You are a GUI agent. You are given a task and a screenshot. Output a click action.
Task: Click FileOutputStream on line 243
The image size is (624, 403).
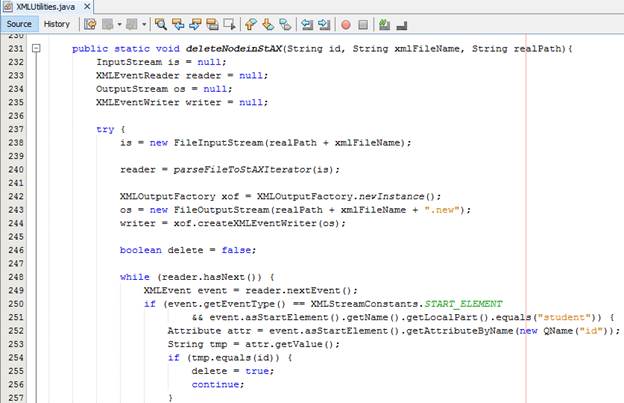point(221,210)
